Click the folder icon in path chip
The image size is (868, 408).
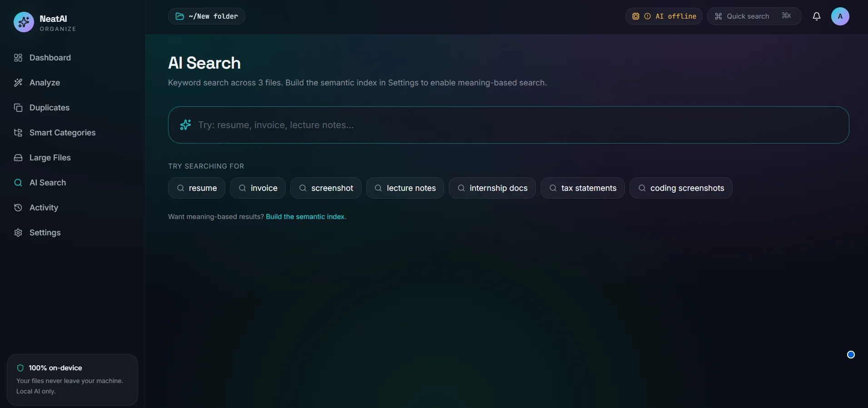pos(180,16)
